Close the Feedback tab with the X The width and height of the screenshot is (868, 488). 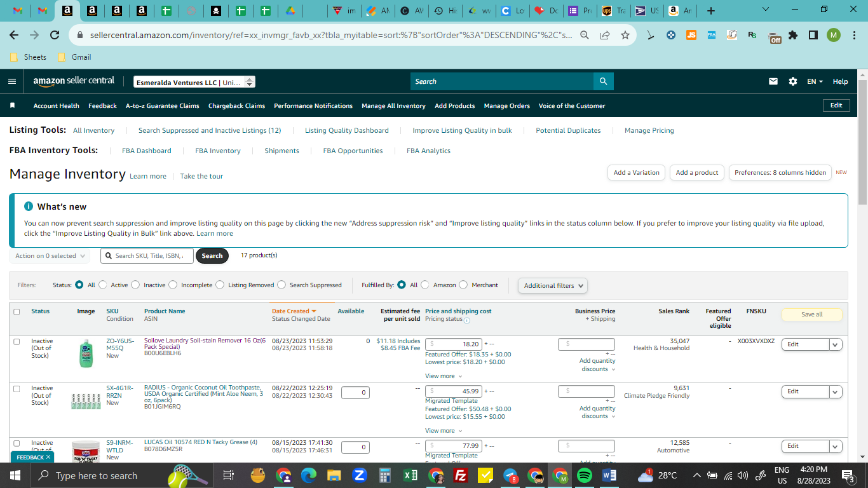tap(49, 457)
